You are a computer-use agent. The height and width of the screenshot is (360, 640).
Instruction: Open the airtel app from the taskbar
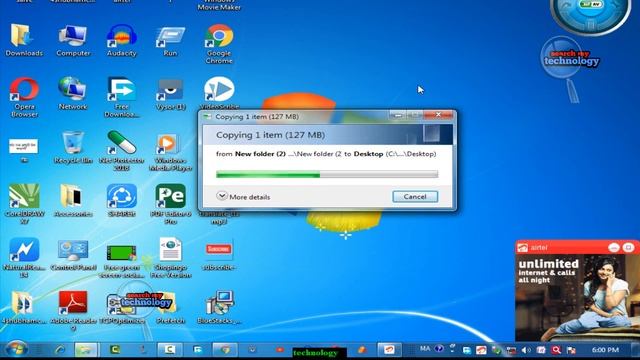[389, 350]
